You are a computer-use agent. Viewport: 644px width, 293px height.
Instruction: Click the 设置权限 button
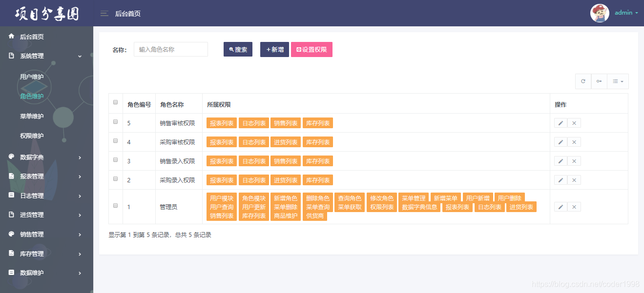[x=312, y=49]
